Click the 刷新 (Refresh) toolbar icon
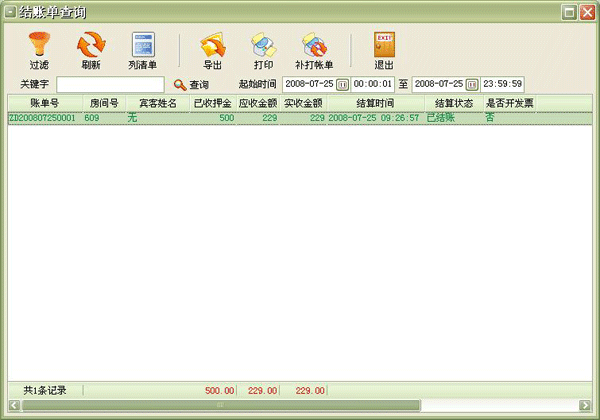The height and width of the screenshot is (420, 600). (x=91, y=45)
